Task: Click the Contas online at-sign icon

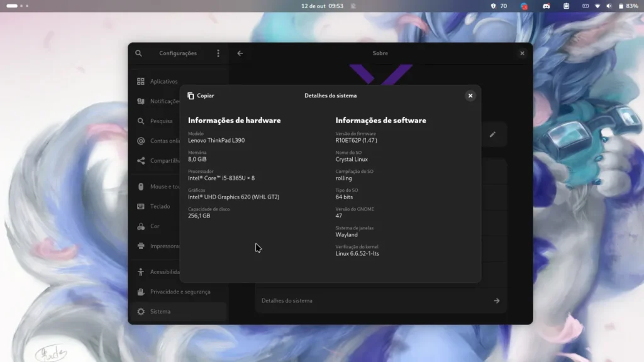Action: [141, 141]
